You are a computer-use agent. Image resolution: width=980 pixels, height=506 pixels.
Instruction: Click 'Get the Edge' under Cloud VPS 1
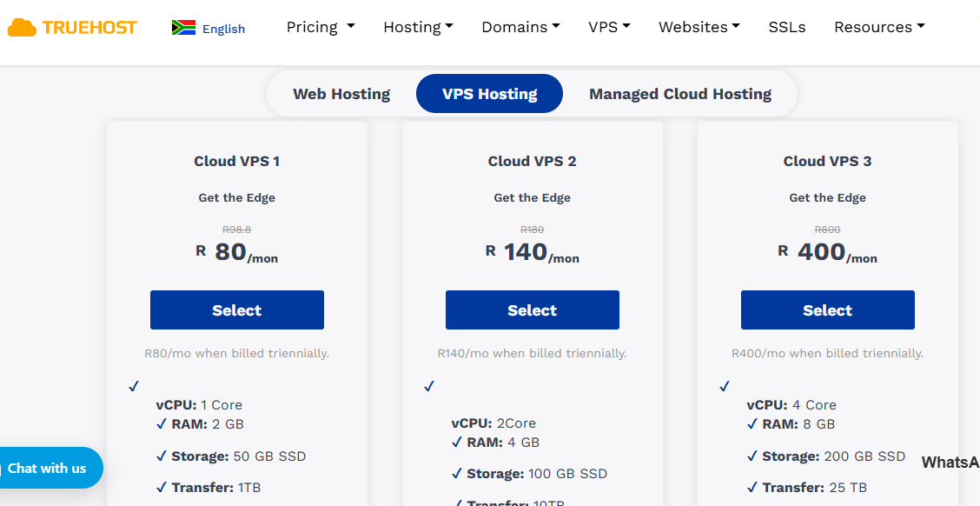point(237,197)
